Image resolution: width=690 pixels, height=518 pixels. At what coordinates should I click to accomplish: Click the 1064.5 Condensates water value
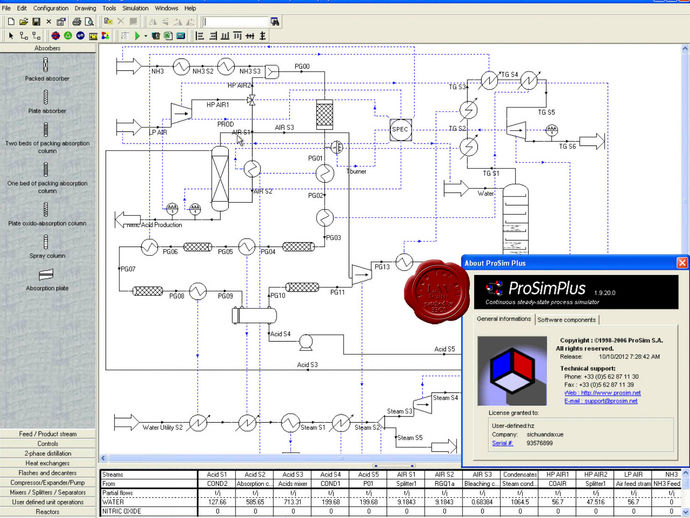[520, 502]
